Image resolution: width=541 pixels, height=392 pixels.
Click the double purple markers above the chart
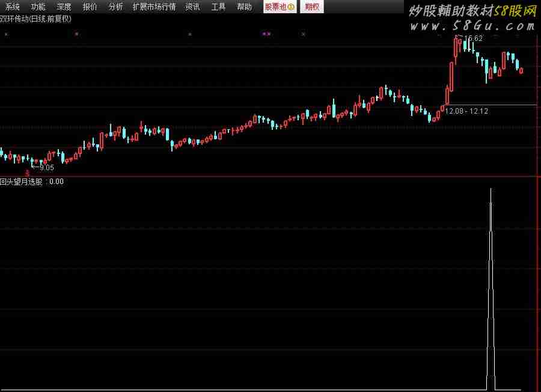(x=266, y=34)
